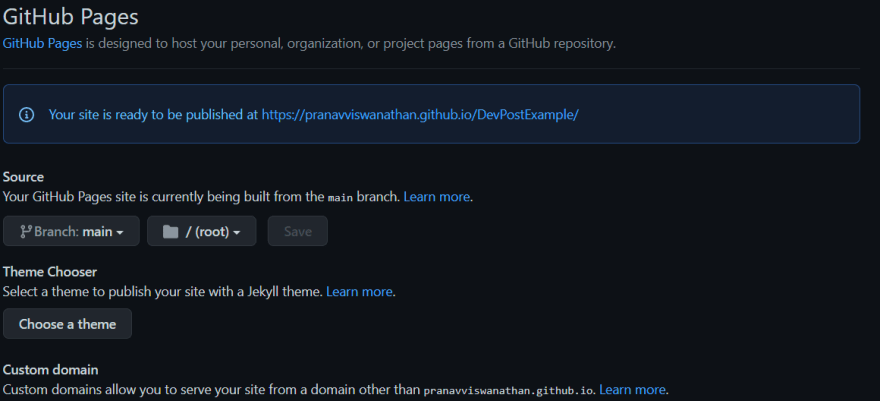880x401 pixels.
Task: Click Learn more in the Source section
Action: point(436,197)
